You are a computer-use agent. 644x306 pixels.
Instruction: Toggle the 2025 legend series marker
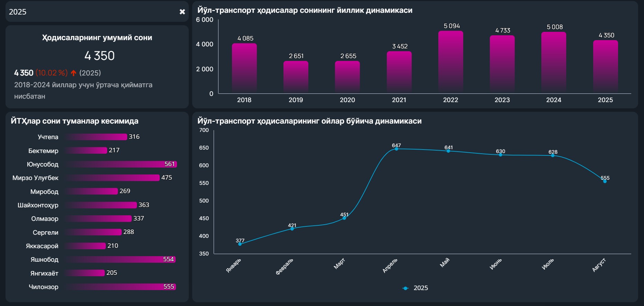[405, 288]
